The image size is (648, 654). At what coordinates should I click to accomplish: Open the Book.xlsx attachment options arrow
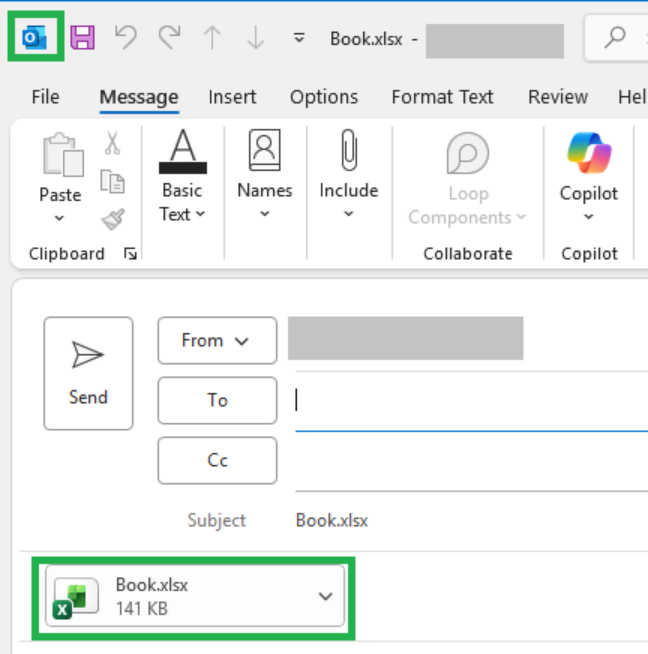click(325, 596)
